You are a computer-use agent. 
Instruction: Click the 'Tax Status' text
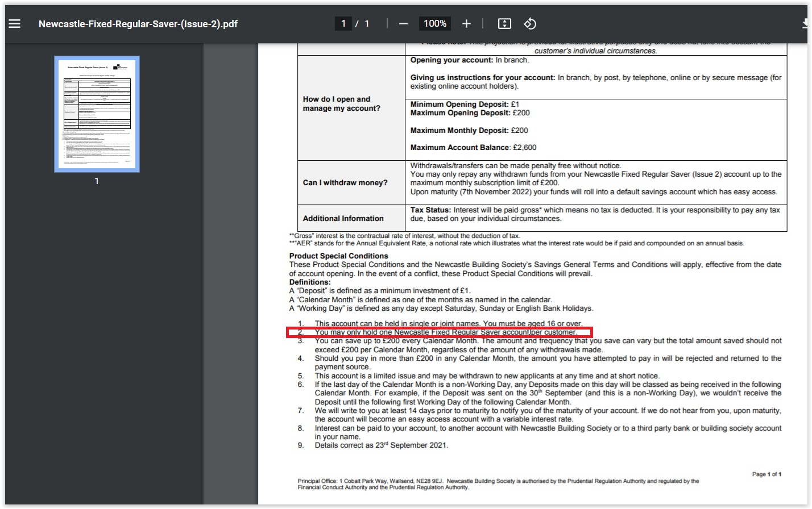(x=430, y=210)
